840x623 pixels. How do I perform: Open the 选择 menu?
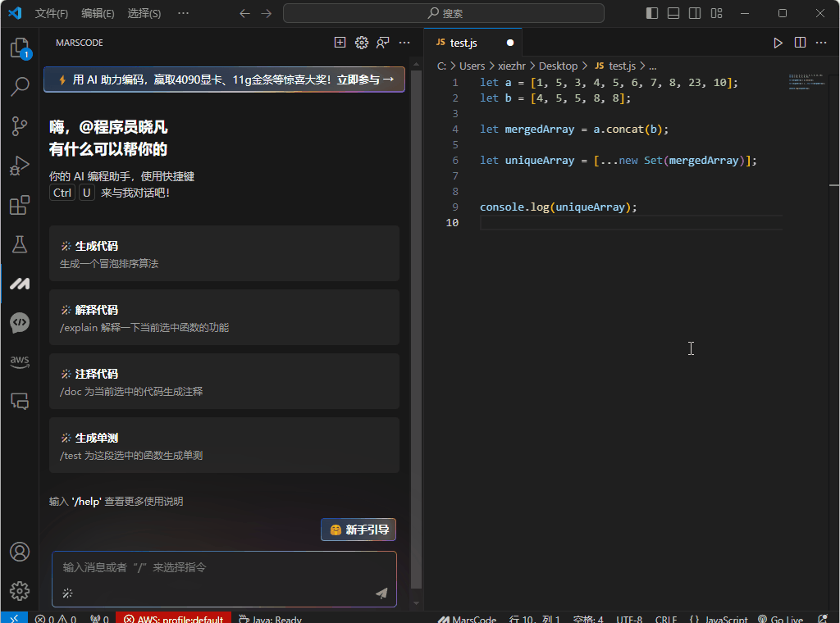144,13
